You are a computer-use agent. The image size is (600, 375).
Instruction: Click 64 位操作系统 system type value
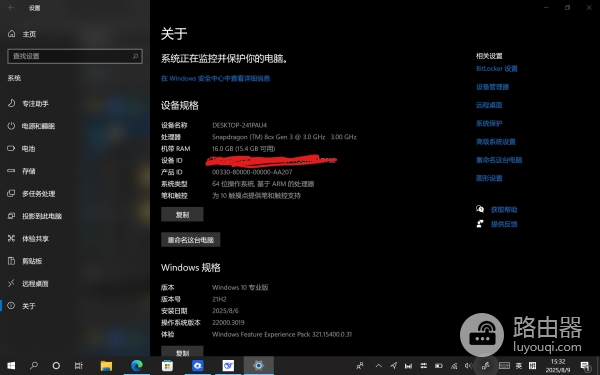(x=263, y=184)
